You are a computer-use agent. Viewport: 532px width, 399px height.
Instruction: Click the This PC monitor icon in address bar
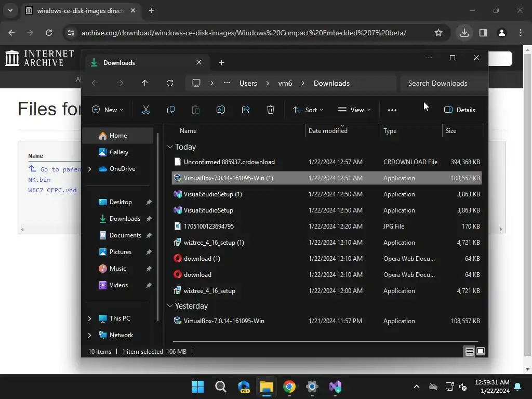pos(196,83)
